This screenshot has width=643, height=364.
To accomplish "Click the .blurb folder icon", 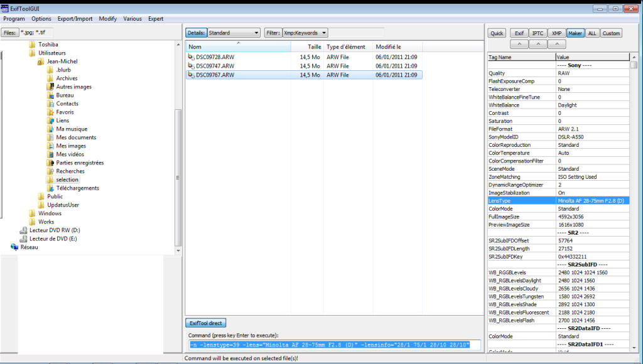I will point(50,70).
